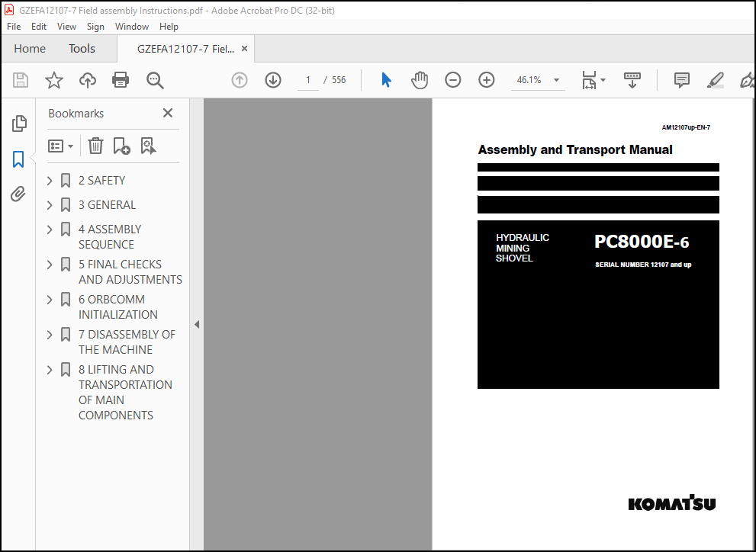Go to 2 SAFETY bookmark
The height and width of the screenshot is (552, 756).
point(101,181)
